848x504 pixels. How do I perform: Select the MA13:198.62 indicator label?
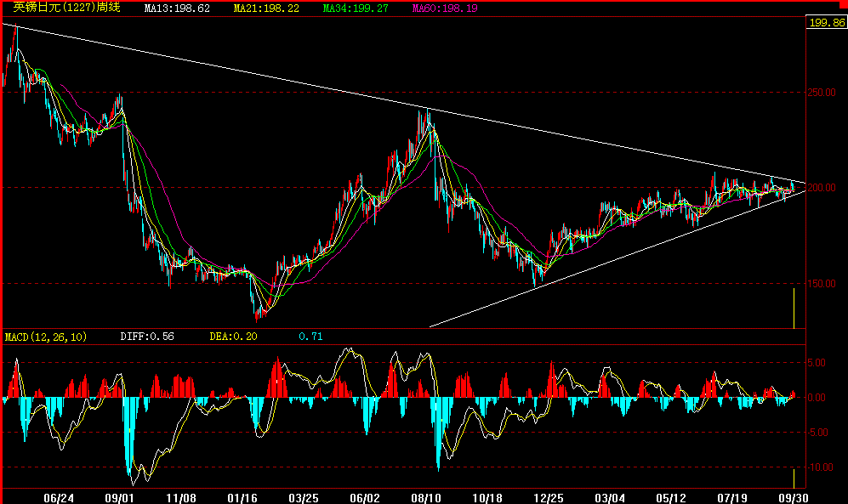click(177, 8)
